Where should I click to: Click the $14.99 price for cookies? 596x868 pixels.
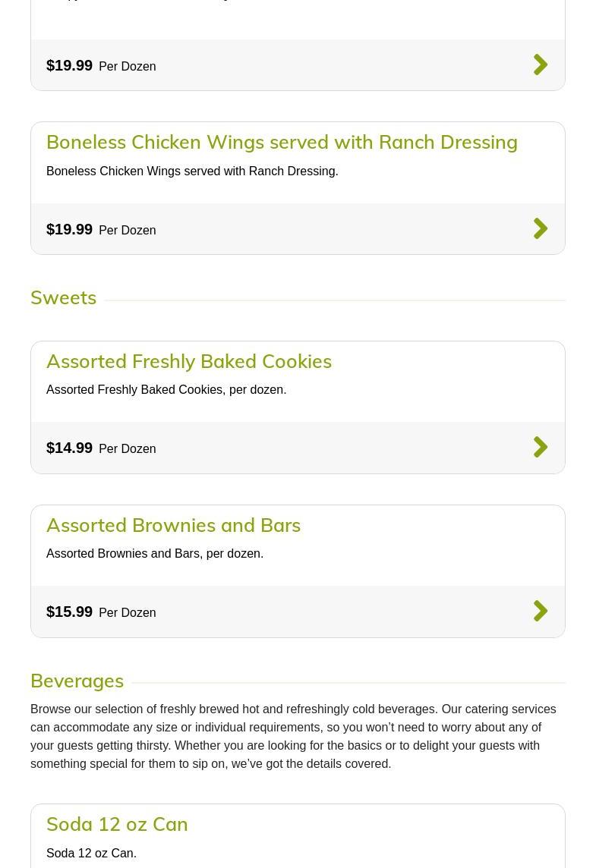point(69,448)
